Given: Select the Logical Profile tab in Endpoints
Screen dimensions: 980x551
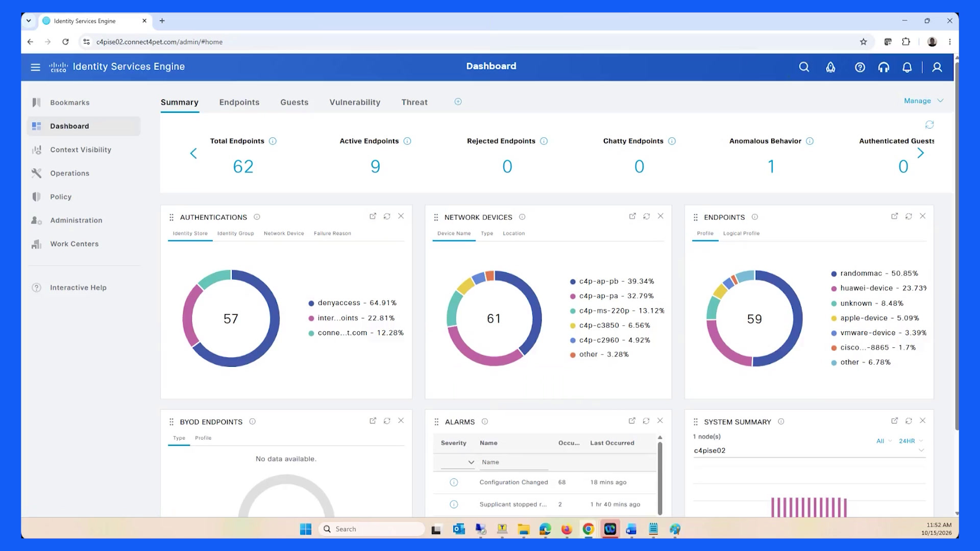Looking at the screenshot, I should [741, 233].
